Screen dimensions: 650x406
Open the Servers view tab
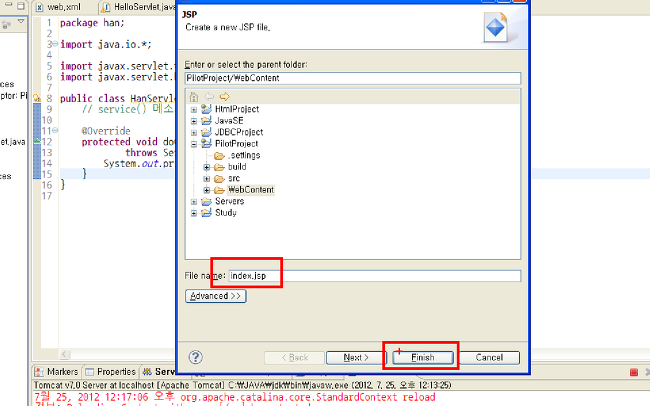[159, 372]
